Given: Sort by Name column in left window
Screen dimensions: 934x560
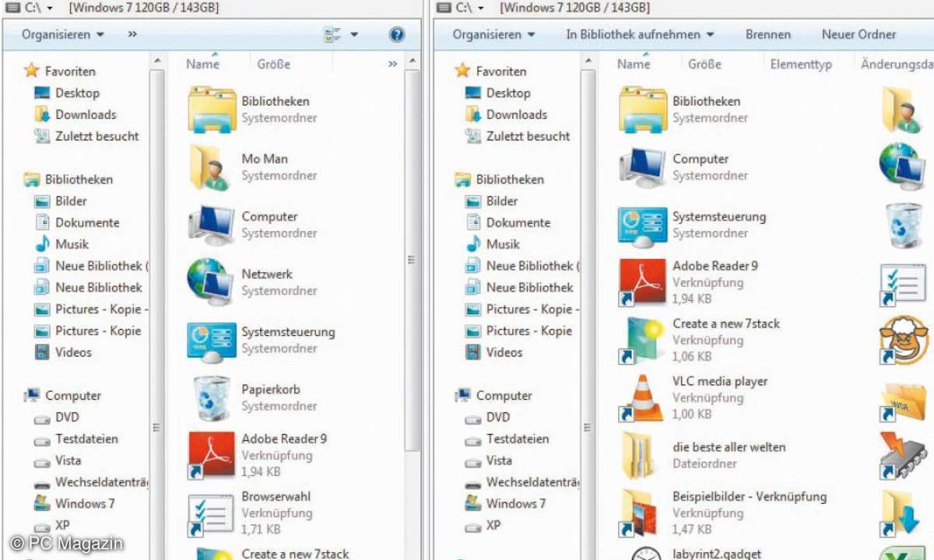Looking at the screenshot, I should click(x=203, y=65).
